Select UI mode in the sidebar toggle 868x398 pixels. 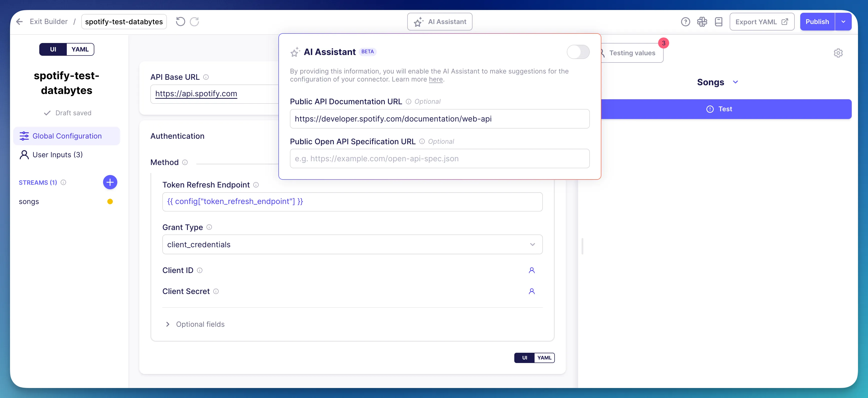(x=53, y=49)
